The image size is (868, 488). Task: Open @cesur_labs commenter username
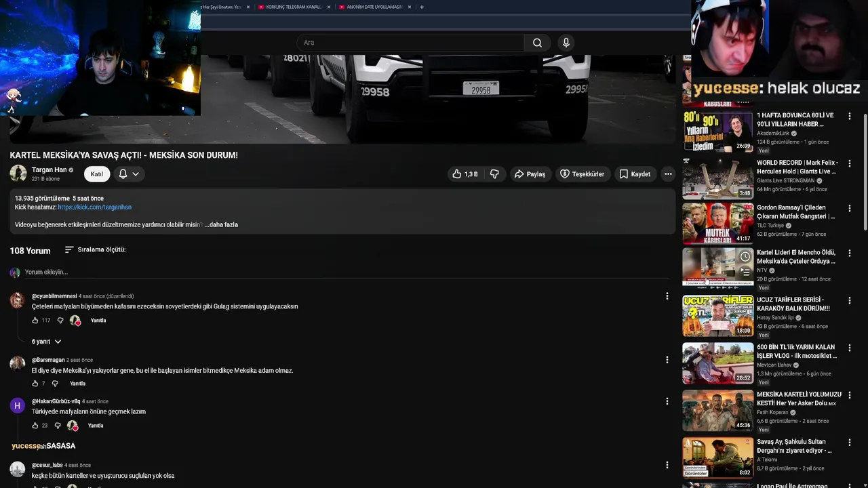[47, 465]
